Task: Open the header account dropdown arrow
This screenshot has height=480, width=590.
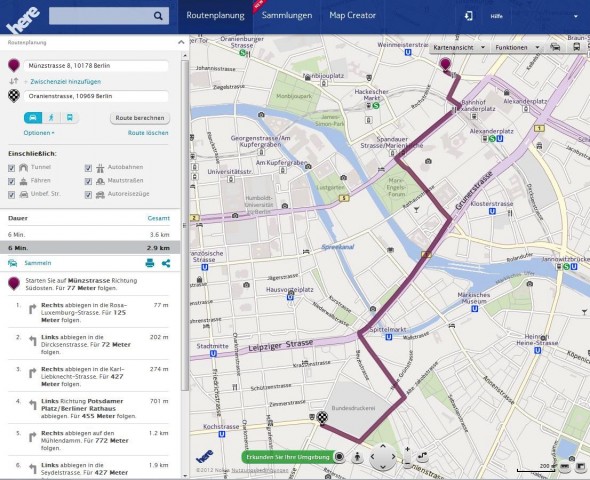Action: coord(576,16)
